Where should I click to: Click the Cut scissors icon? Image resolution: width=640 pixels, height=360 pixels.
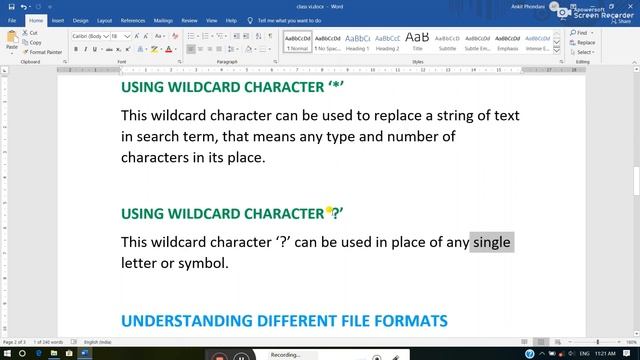pyautogui.click(x=25, y=33)
